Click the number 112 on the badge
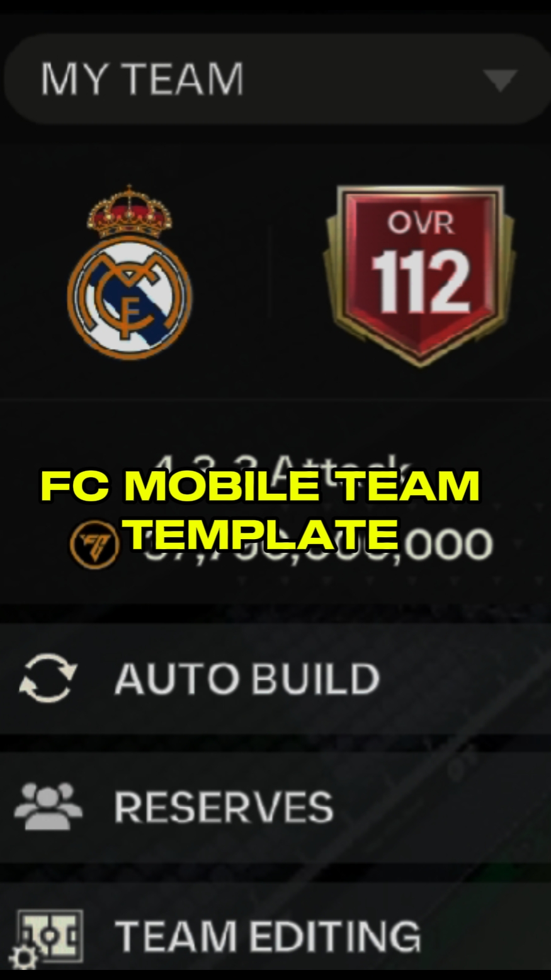 (420, 281)
